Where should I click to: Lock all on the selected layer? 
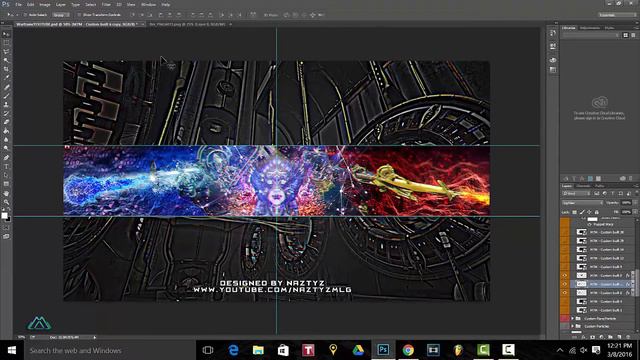[597, 212]
